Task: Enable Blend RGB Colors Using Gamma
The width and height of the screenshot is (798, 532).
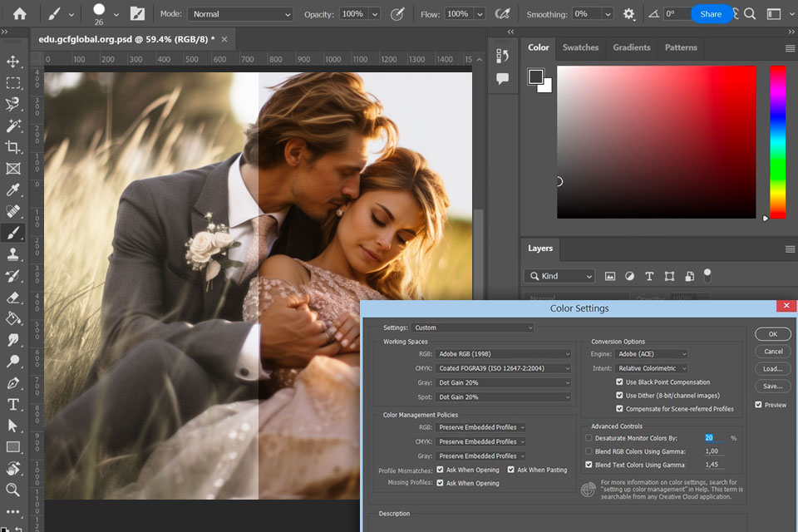Action: (x=589, y=451)
